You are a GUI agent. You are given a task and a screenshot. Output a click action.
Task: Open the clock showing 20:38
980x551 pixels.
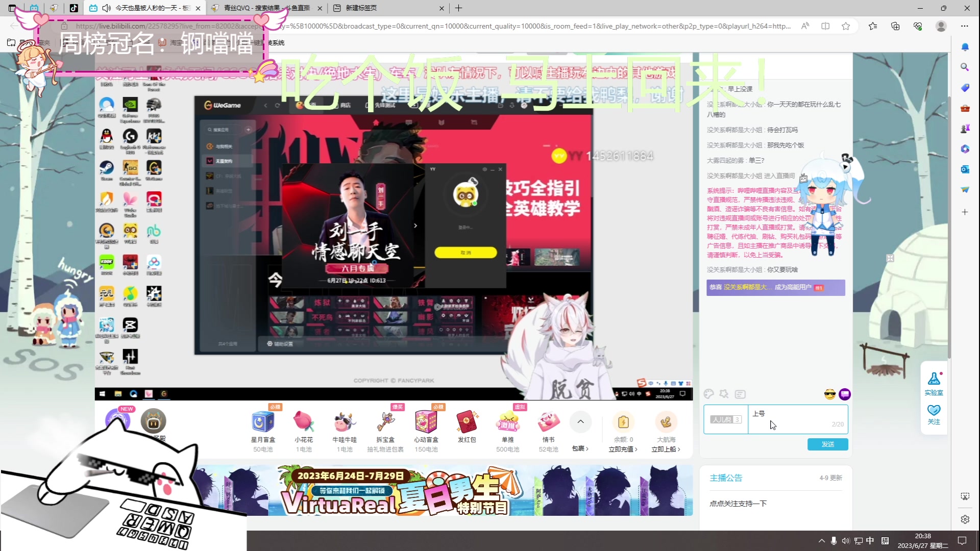923,541
